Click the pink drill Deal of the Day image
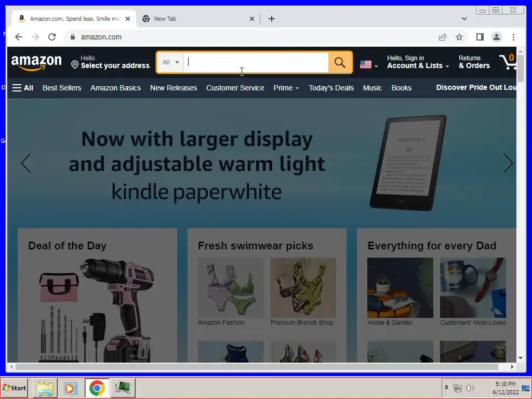 click(97, 310)
